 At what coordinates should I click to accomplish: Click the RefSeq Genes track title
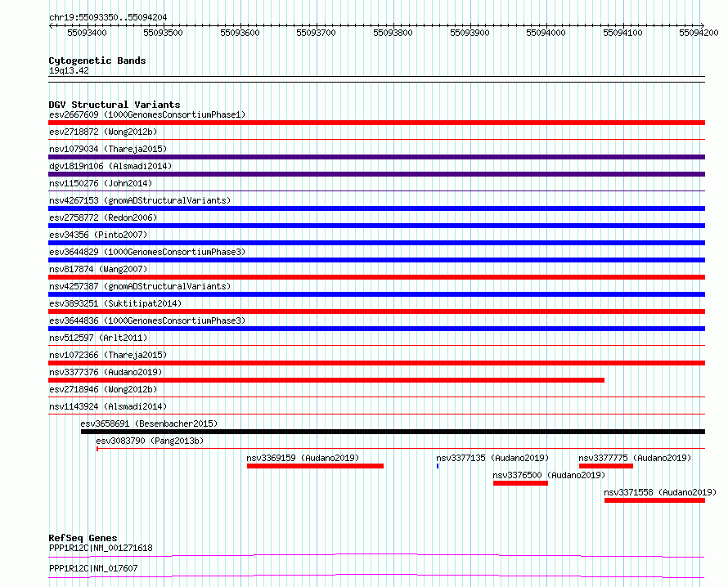[83, 538]
